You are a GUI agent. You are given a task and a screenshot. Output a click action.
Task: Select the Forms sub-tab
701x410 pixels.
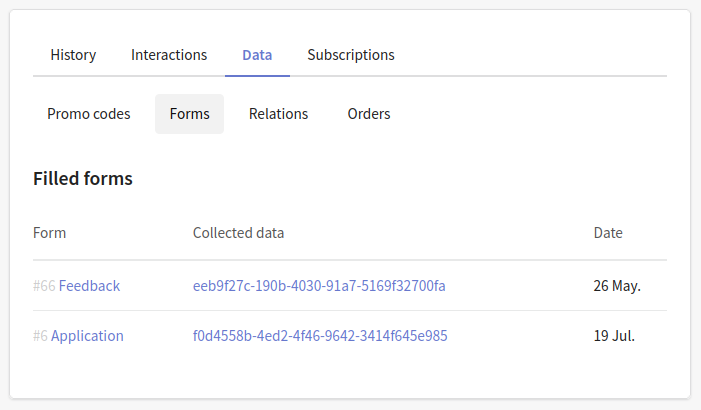pos(190,114)
